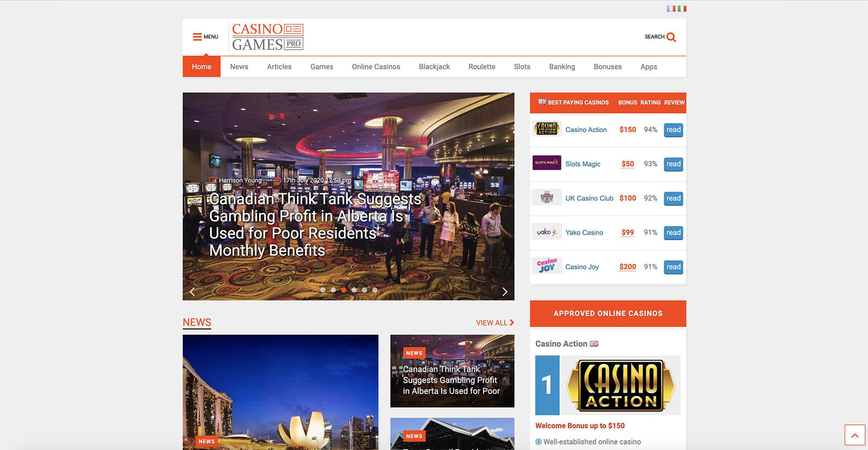
Task: Open the Singapore skyline news thumbnail
Action: click(280, 392)
